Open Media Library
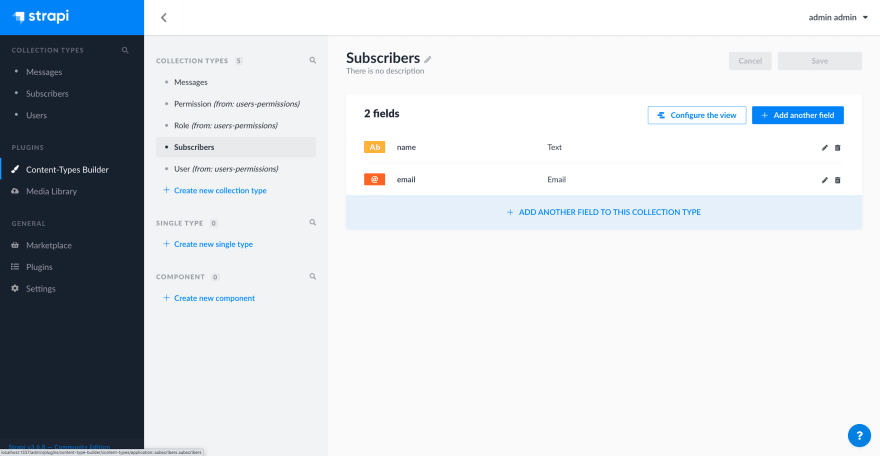 pos(51,191)
